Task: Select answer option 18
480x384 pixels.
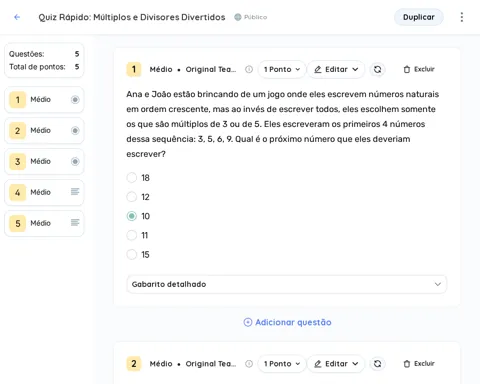Action: pyautogui.click(x=132, y=177)
